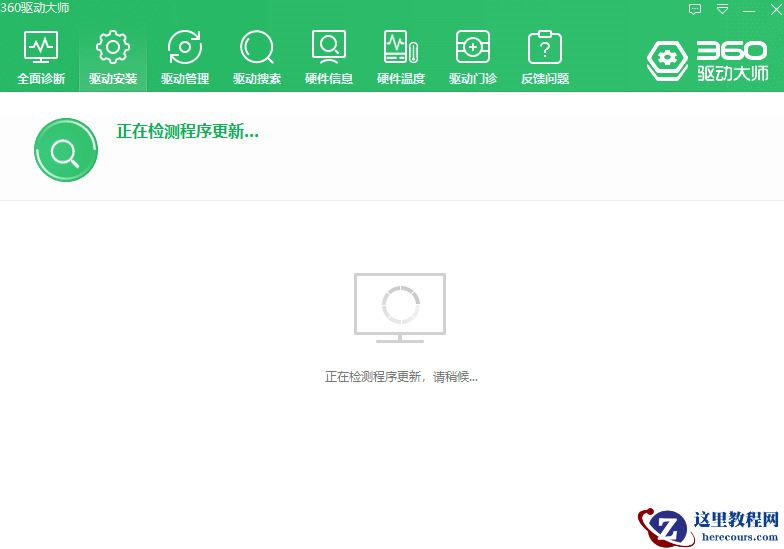Click the 360驱动大师 window title text
Screen dimensions: 784x549
34,8
